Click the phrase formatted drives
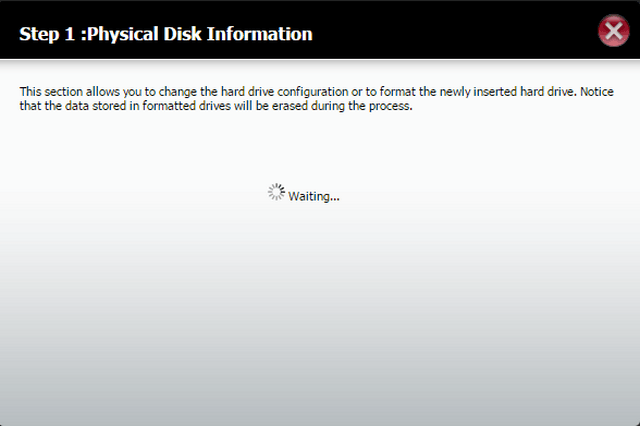This screenshot has width=640, height=426. coord(186,106)
